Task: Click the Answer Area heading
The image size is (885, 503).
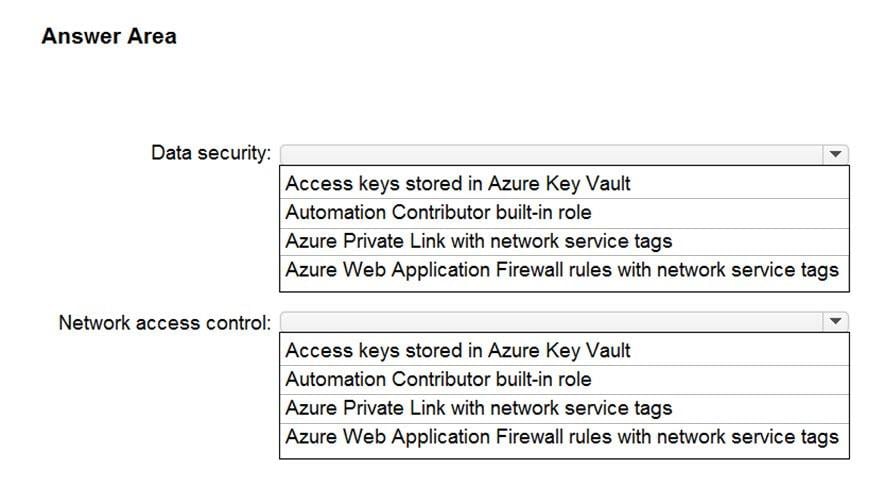Action: [109, 36]
